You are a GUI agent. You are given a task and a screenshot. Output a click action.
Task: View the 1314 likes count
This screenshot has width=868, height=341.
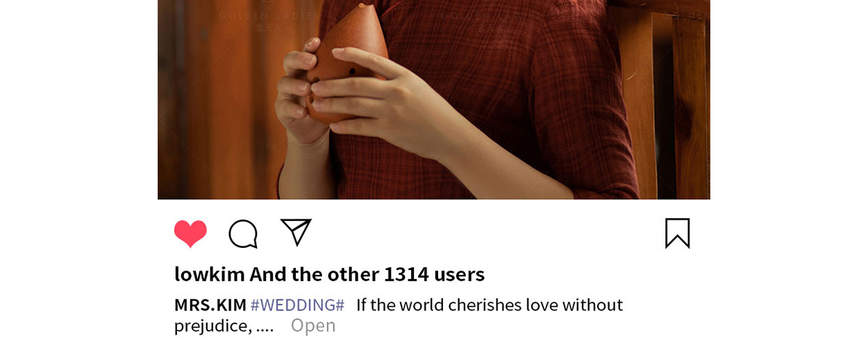click(406, 274)
